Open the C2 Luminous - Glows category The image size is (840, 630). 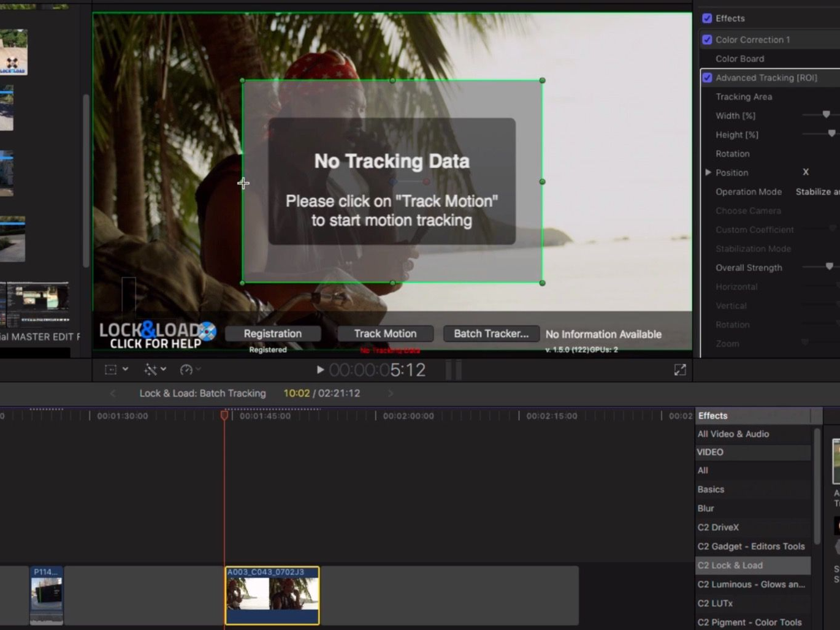click(x=752, y=584)
